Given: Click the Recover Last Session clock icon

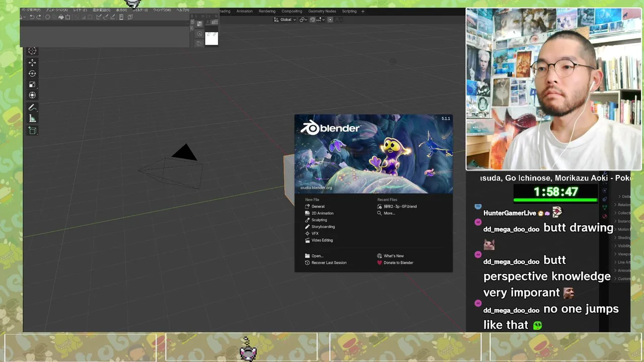Looking at the screenshot, I should (x=307, y=263).
